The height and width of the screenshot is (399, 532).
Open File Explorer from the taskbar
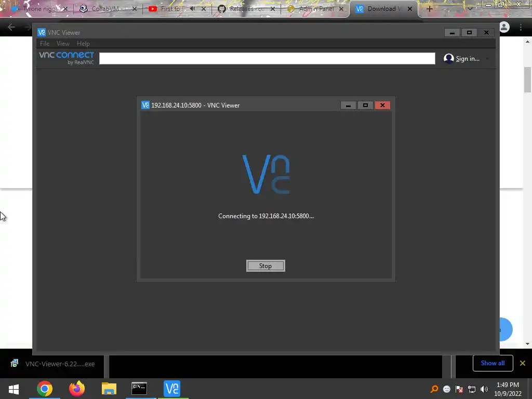pos(109,389)
